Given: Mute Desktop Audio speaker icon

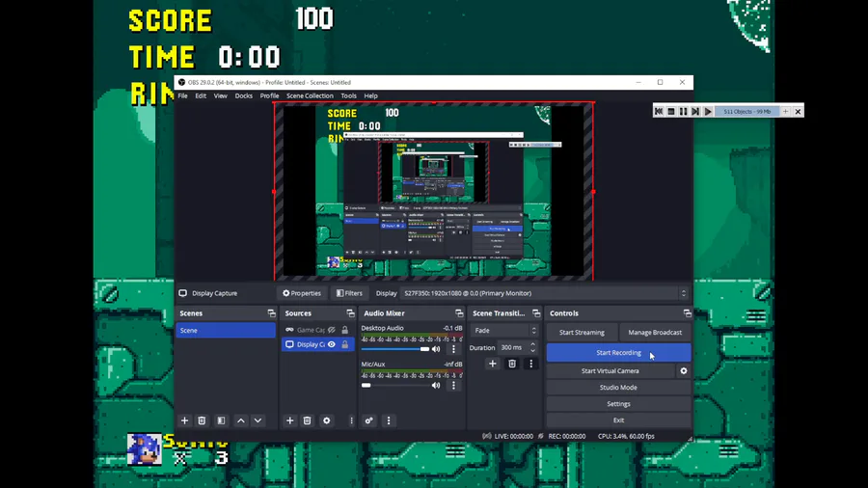Looking at the screenshot, I should (x=436, y=349).
